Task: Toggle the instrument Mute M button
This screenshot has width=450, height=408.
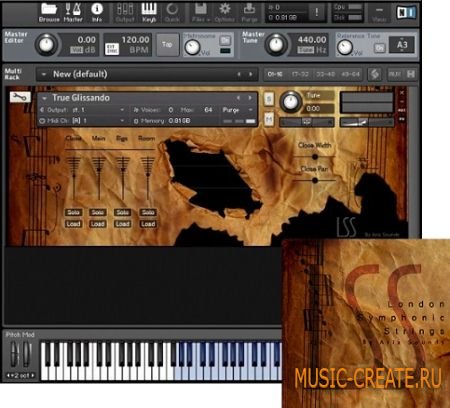Action: (269, 119)
